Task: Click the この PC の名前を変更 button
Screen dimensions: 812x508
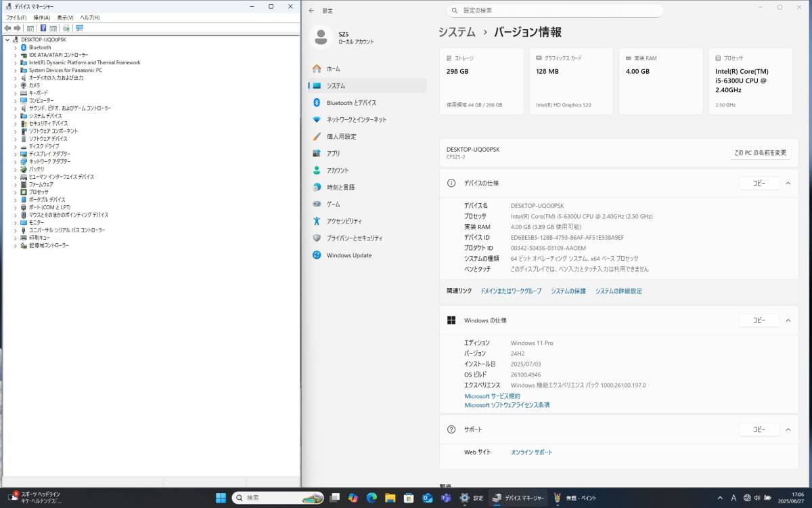Action: 760,153
